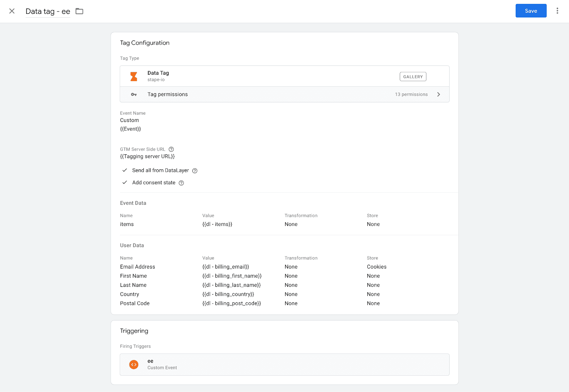
Task: Open the '13 permissions' entry
Action: (411, 94)
